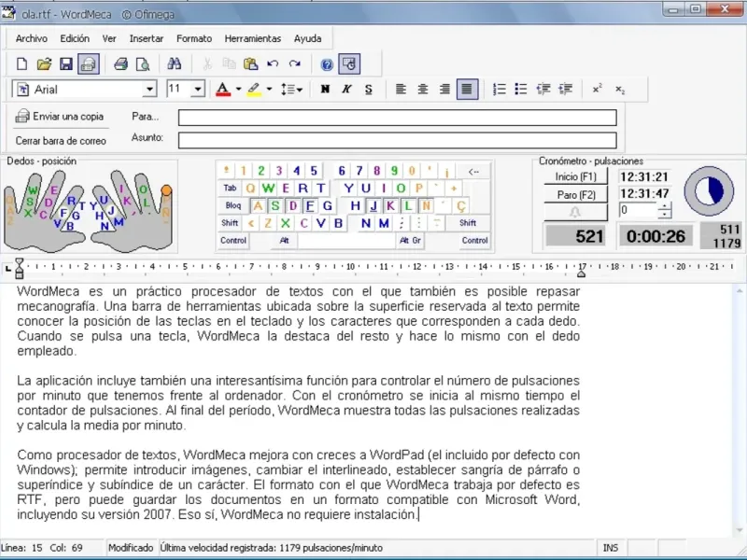Image resolution: width=747 pixels, height=560 pixels.
Task: Toggle the mail bar envelope button
Action: pyautogui.click(x=89, y=64)
